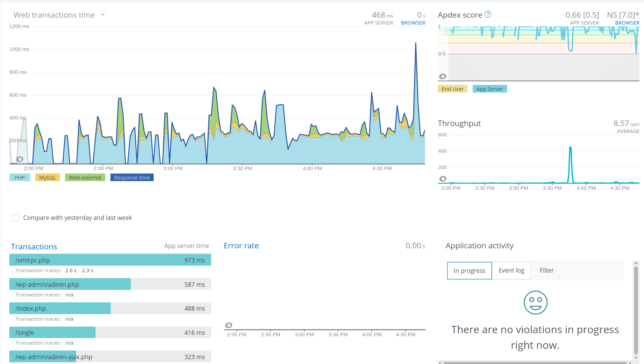The height and width of the screenshot is (364, 644).
Task: Click the marker icon on Throughput chart
Action: tap(443, 179)
